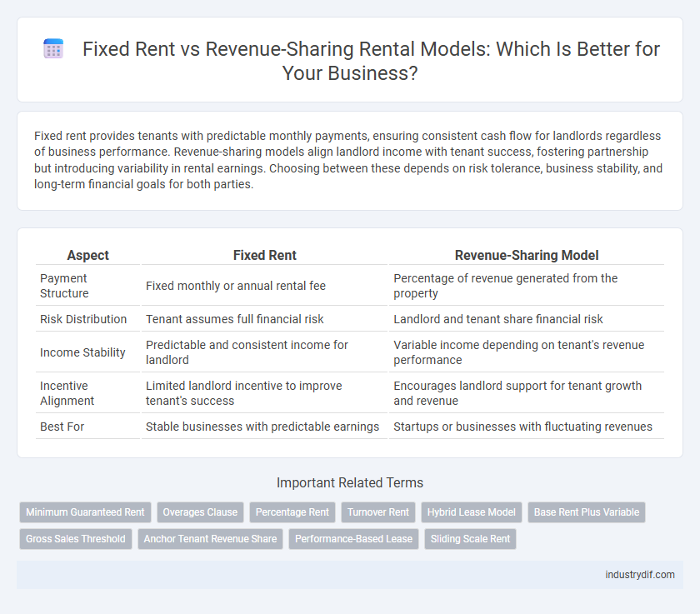This screenshot has width=700, height=614.
Task: Open the Overages Clause tag
Action: point(200,512)
